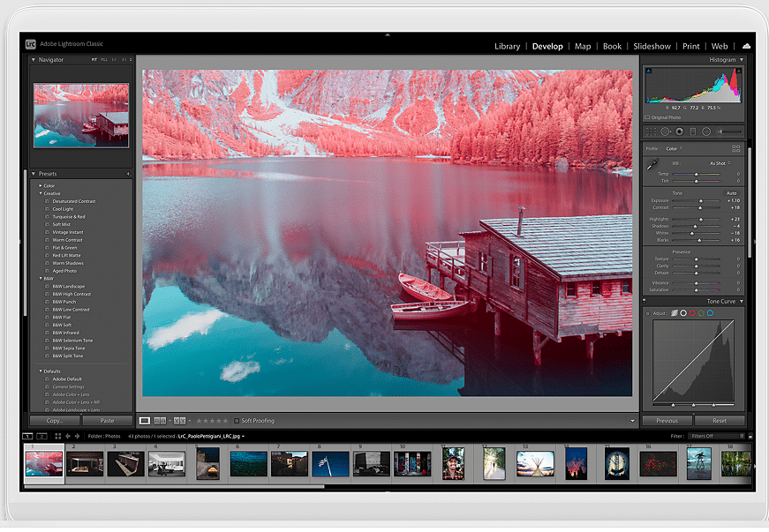Select the graduated filter tool icon
The image size is (769, 532).
[693, 131]
